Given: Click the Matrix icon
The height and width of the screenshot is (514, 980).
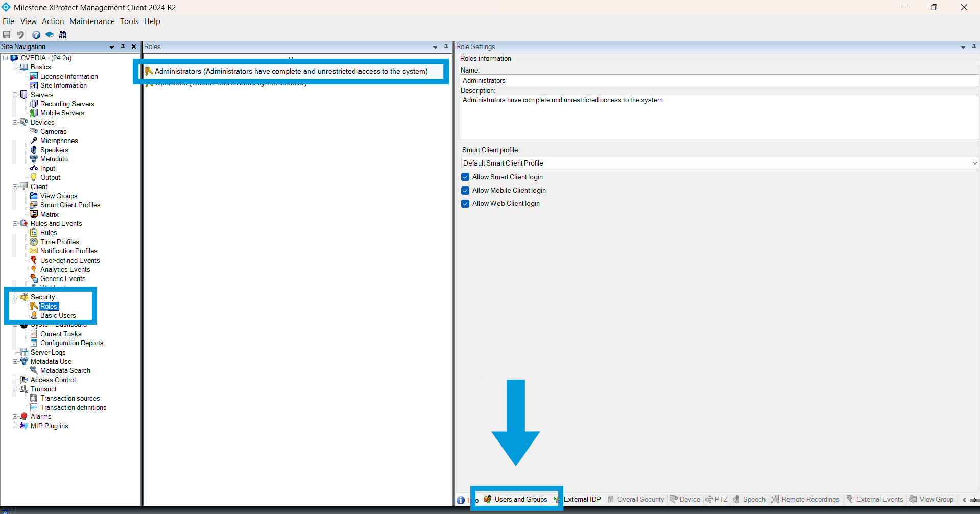Looking at the screenshot, I should click(34, 214).
